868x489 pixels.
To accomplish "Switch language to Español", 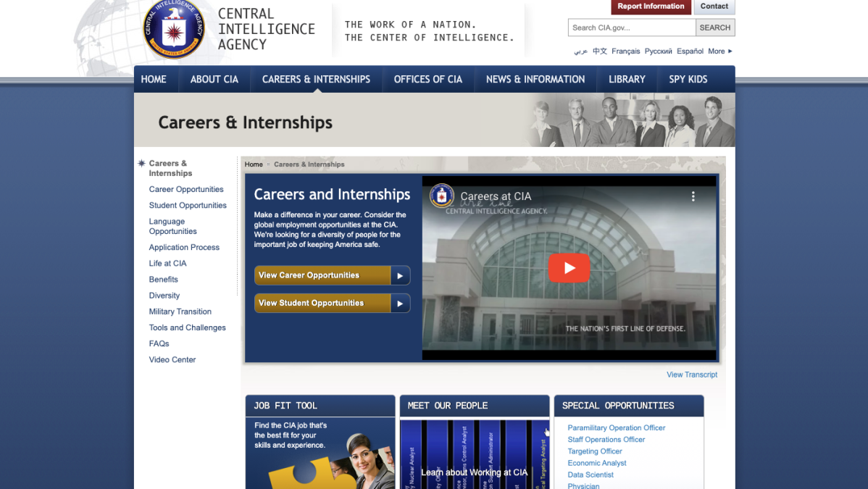I will 690,51.
